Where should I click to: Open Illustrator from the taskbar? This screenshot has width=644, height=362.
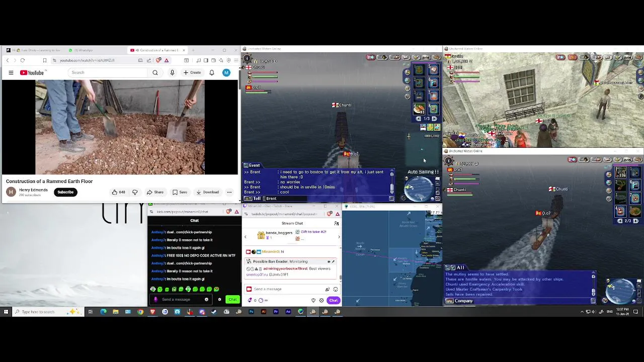click(x=264, y=312)
